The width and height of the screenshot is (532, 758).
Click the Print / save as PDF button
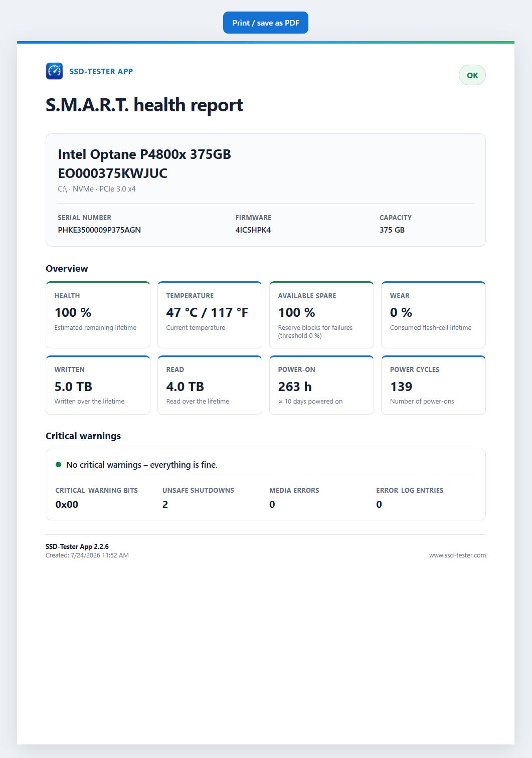point(265,23)
